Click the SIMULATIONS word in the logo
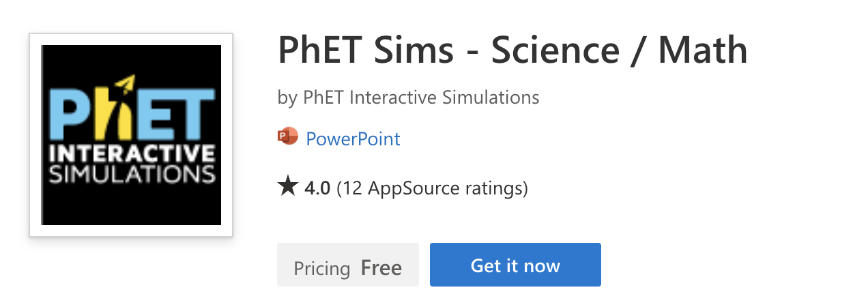Image resolution: width=868 pixels, height=307 pixels. pos(130,173)
